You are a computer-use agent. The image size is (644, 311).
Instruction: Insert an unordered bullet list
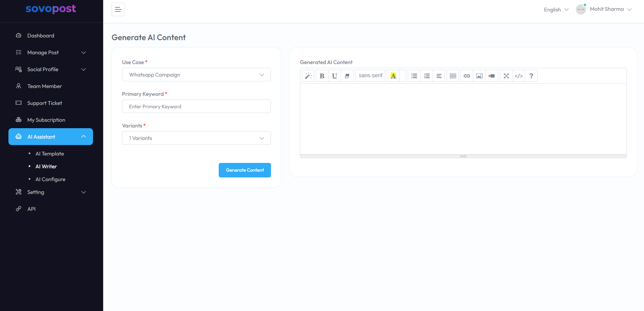(x=414, y=76)
